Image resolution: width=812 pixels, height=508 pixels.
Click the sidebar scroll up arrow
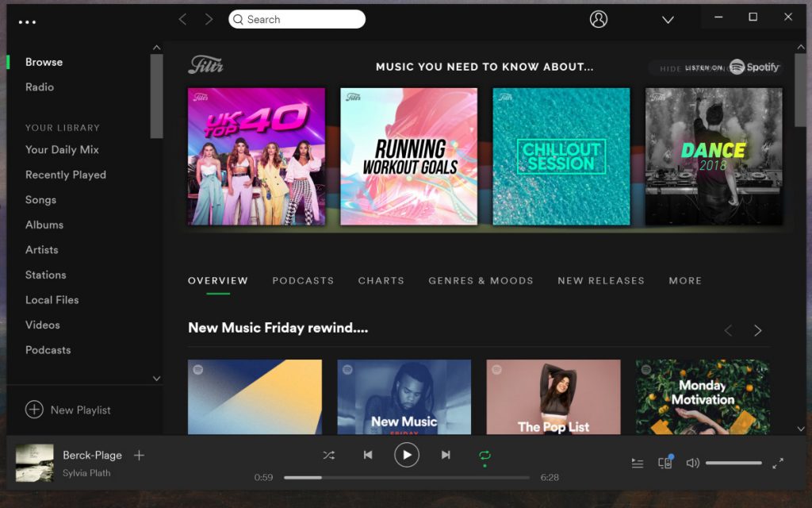156,48
